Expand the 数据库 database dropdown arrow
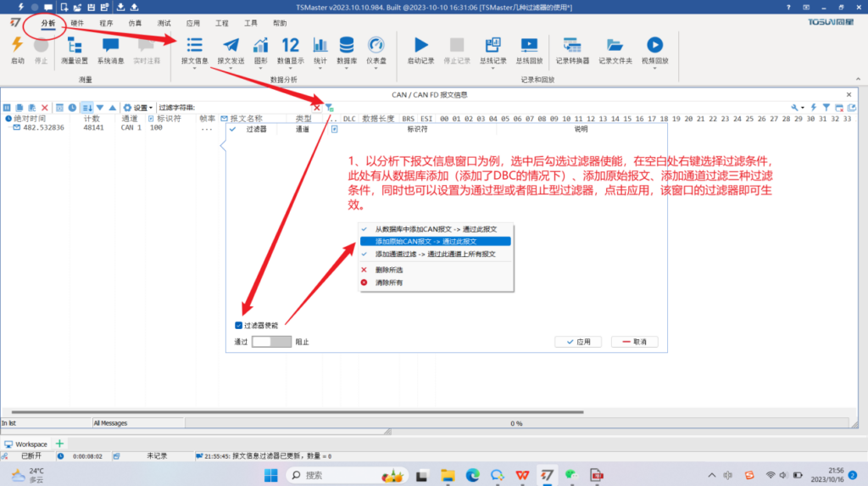Screen dimensions: 868x486 click(x=347, y=69)
